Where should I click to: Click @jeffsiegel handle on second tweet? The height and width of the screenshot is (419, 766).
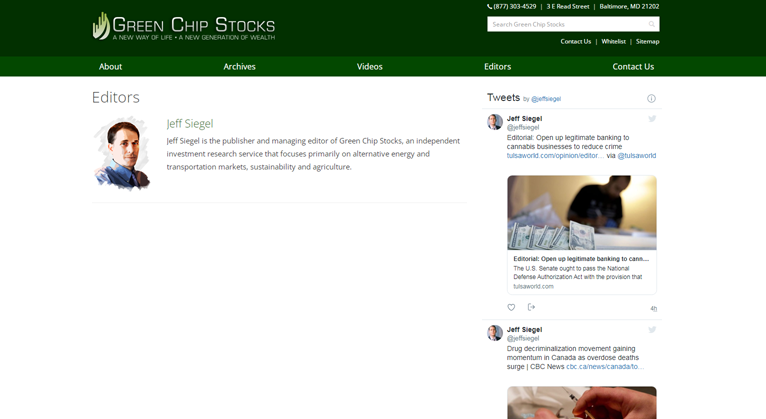pyautogui.click(x=523, y=338)
